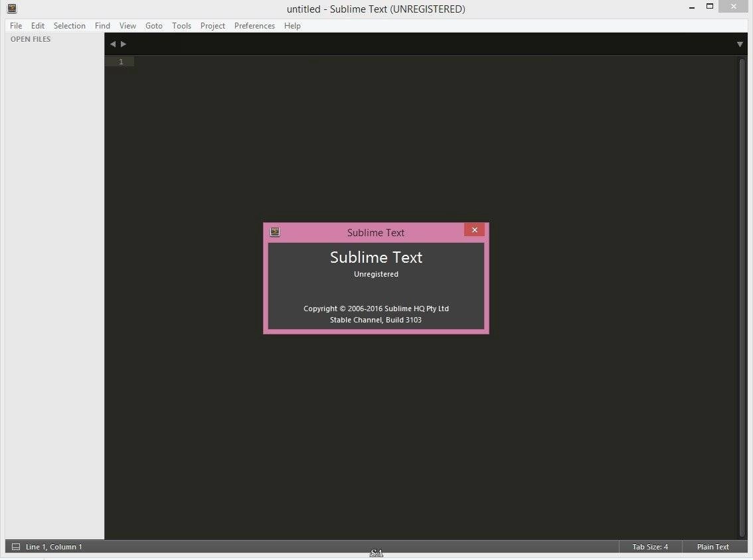The width and height of the screenshot is (753, 560).
Task: Click the Unregistered text in About dialog
Action: click(x=376, y=274)
